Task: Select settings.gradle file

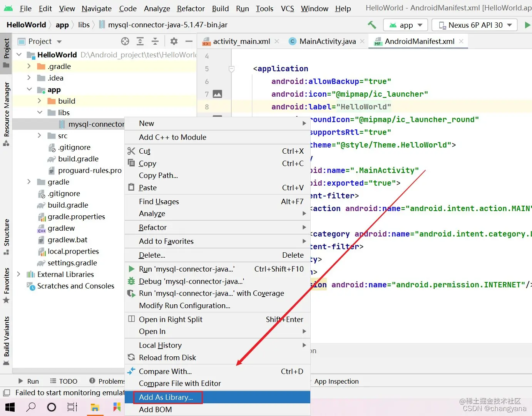Action: pyautogui.click(x=72, y=263)
